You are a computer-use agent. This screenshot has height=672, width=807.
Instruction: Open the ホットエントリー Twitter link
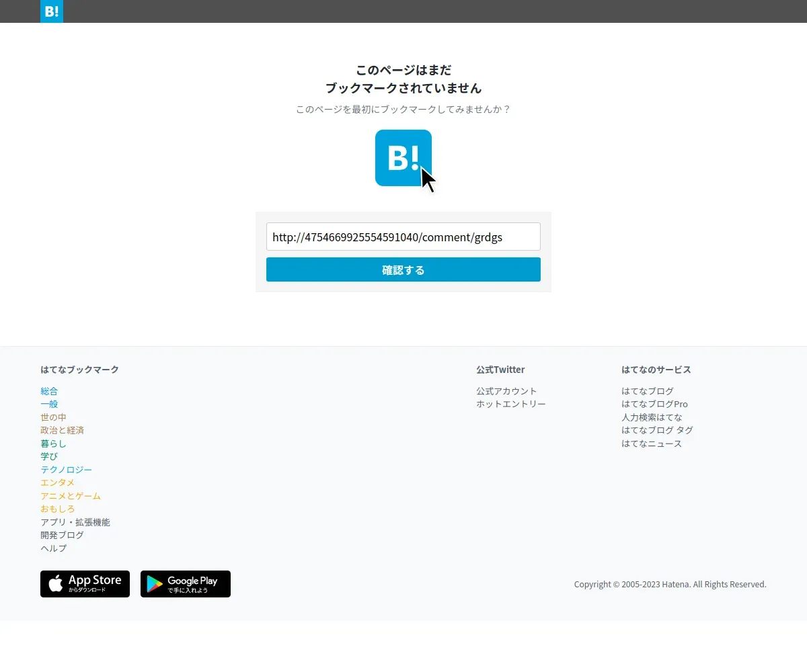[511, 404]
